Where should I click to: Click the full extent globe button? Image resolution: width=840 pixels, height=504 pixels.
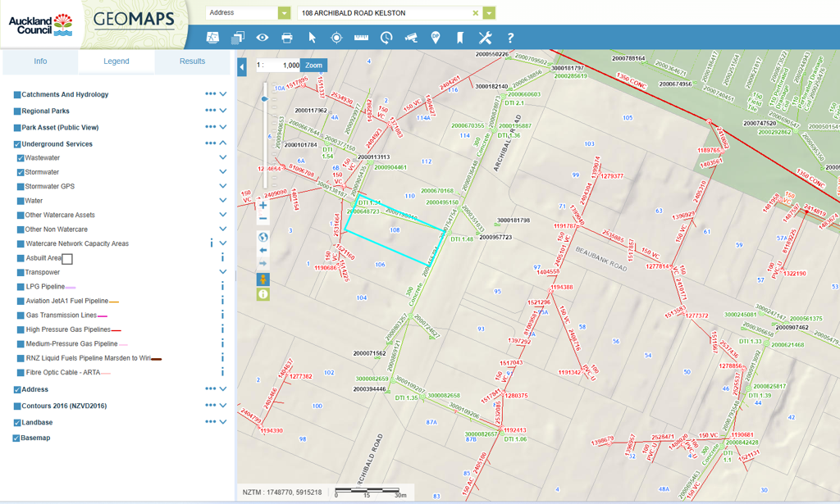pyautogui.click(x=262, y=238)
